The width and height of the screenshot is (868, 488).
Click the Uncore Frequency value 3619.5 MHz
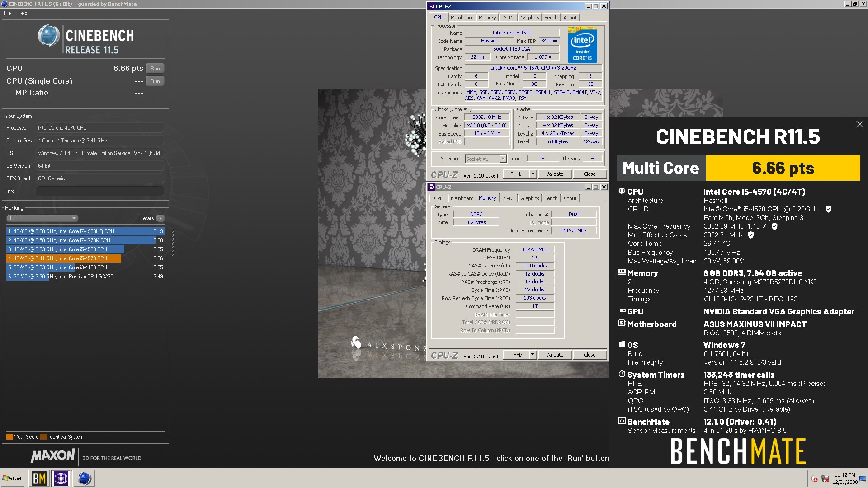[x=574, y=230]
